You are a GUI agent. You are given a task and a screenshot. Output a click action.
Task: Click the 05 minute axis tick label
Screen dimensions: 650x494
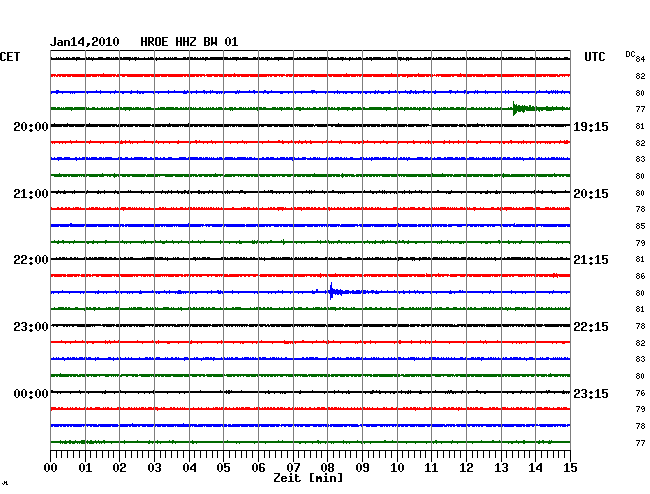pyautogui.click(x=223, y=467)
